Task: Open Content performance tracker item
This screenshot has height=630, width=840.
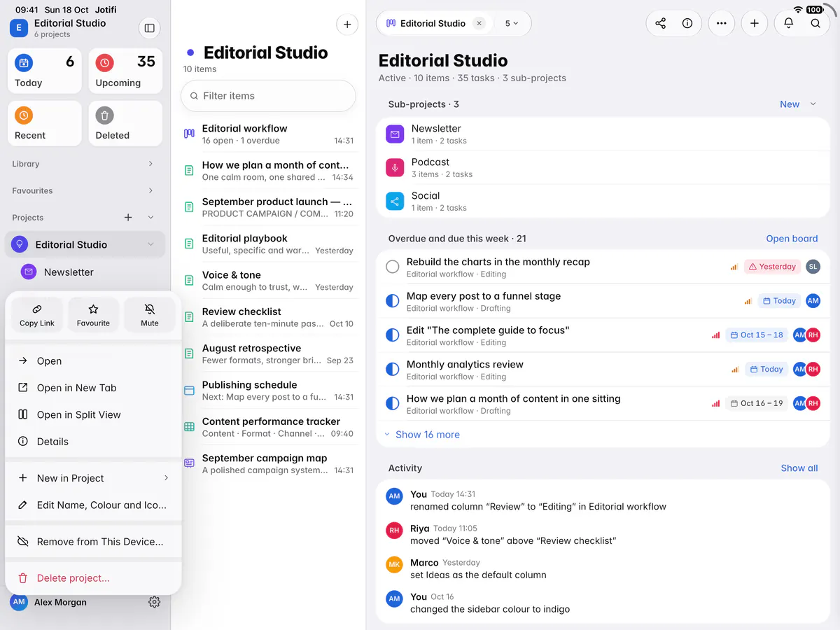Action: pos(269,427)
